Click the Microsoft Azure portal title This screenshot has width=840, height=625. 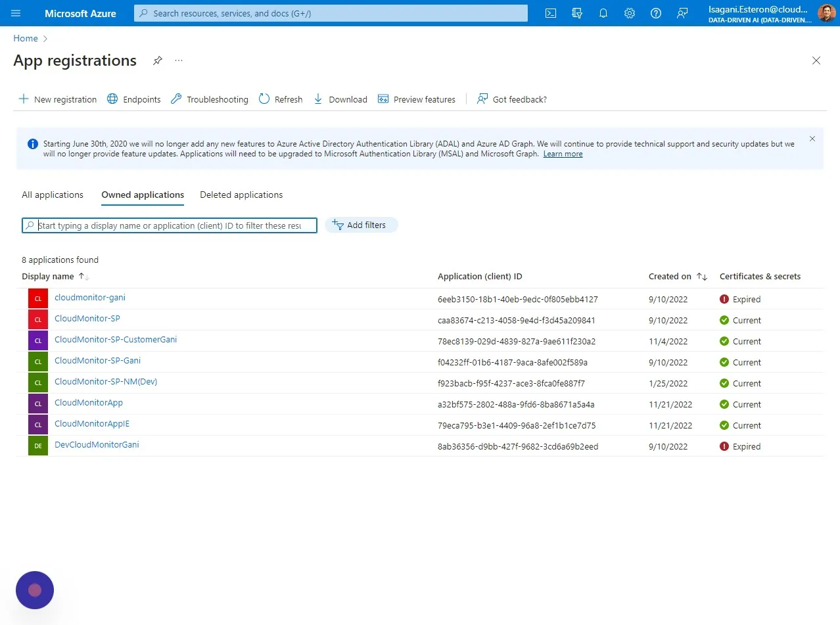80,13
